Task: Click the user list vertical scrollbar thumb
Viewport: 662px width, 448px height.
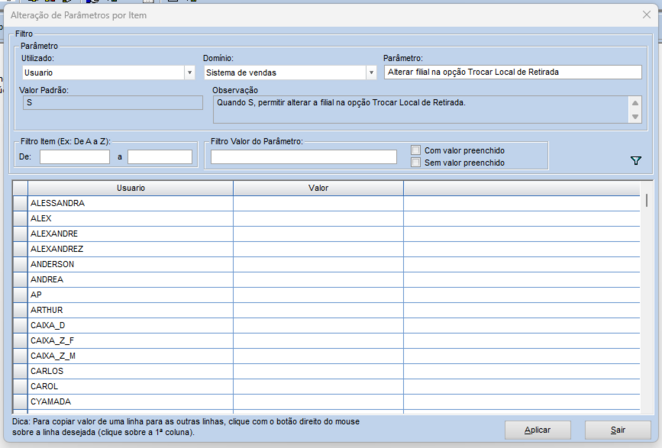Action: [x=646, y=200]
